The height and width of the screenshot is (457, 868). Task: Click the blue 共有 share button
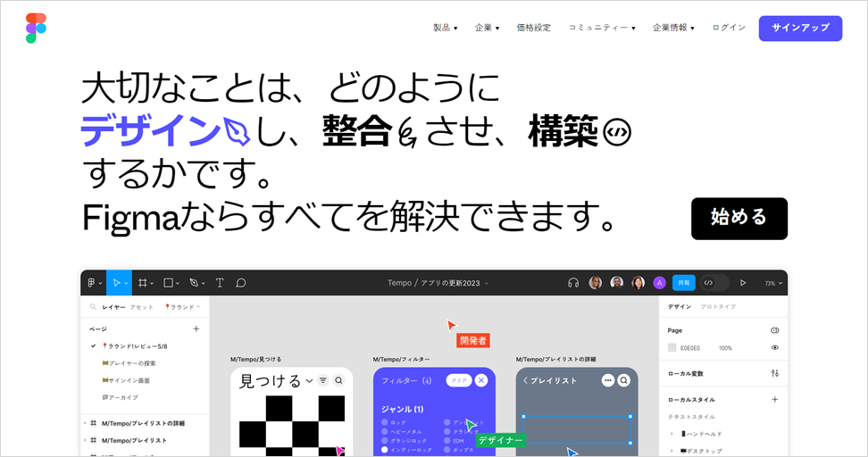[684, 283]
